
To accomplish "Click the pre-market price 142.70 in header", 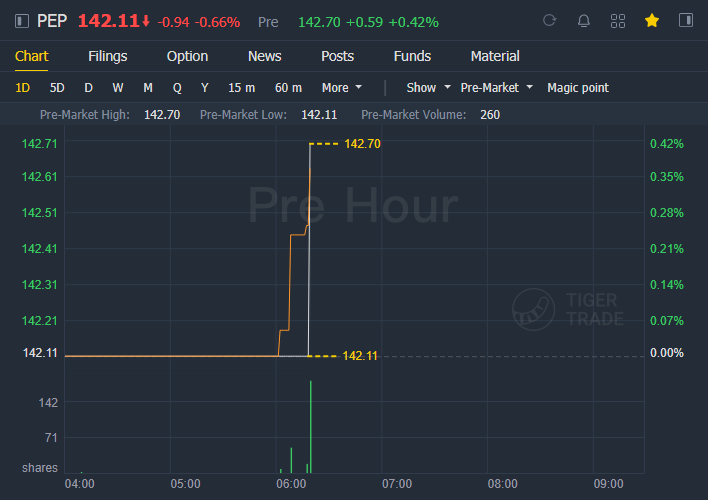I will pos(320,22).
